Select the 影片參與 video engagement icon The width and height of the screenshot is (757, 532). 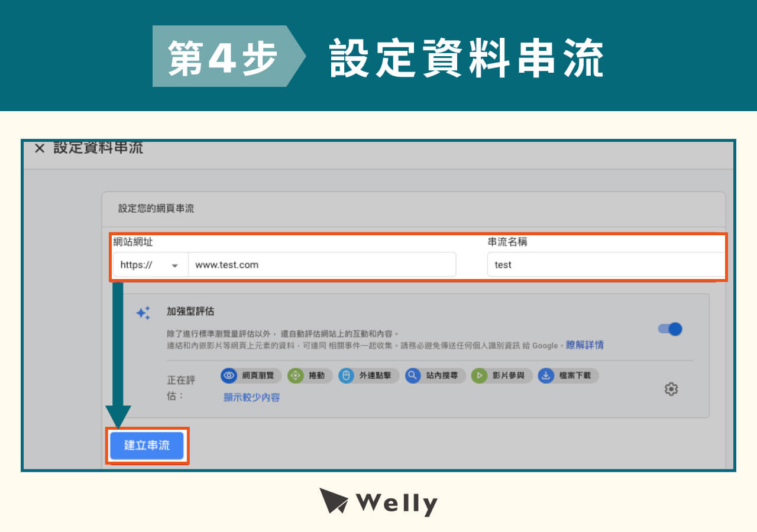point(478,376)
